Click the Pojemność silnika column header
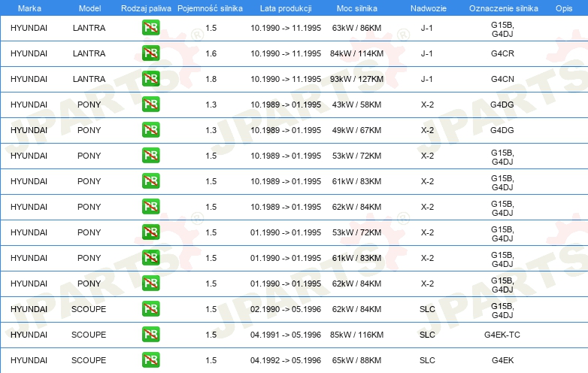The image size is (588, 373). [210, 8]
